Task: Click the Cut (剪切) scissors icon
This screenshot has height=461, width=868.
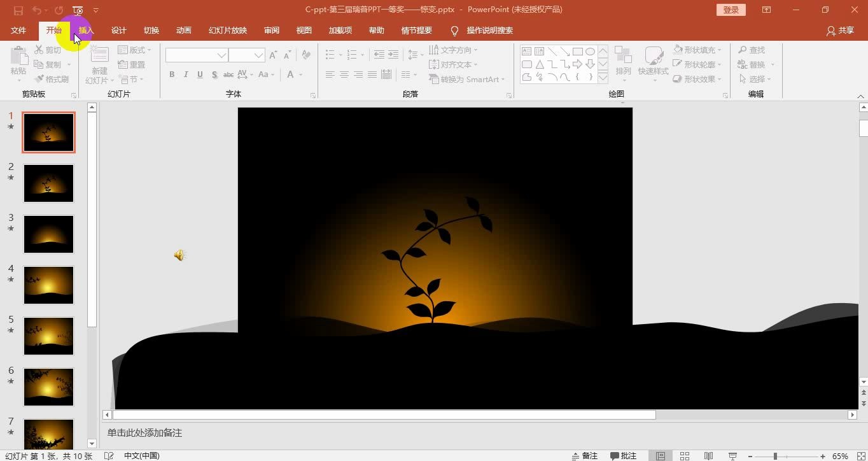Action: click(39, 50)
